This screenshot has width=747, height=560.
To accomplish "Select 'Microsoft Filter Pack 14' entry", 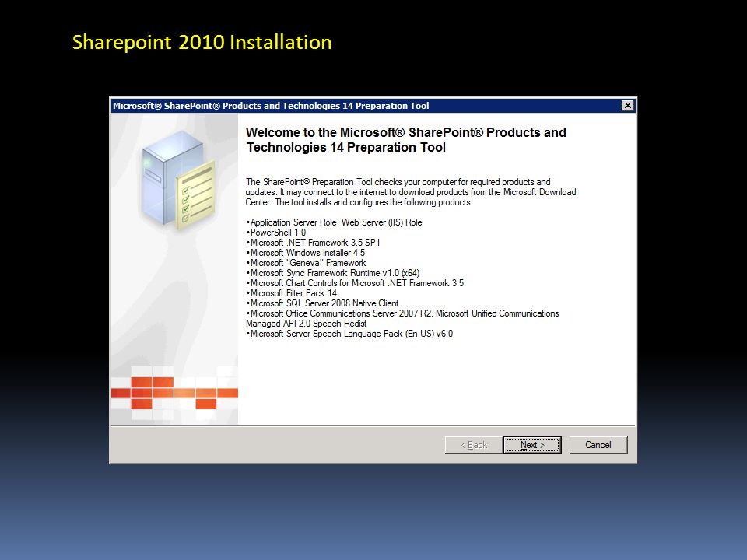I will click(292, 293).
